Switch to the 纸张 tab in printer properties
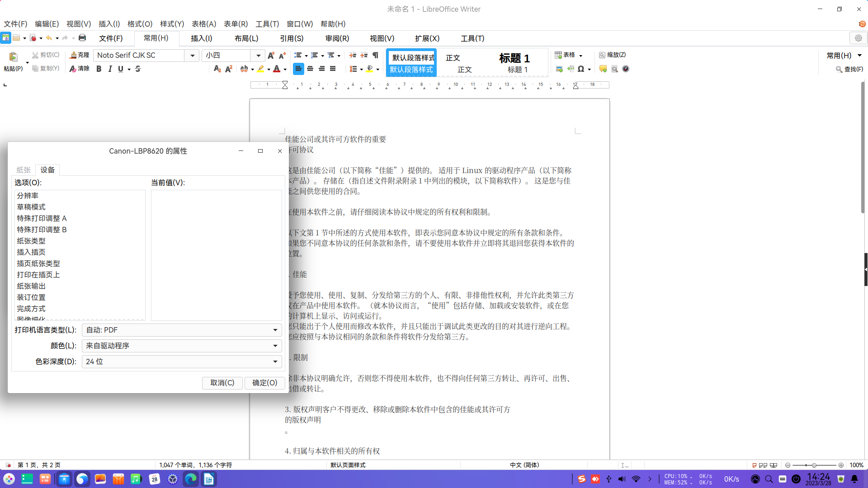 (x=23, y=170)
